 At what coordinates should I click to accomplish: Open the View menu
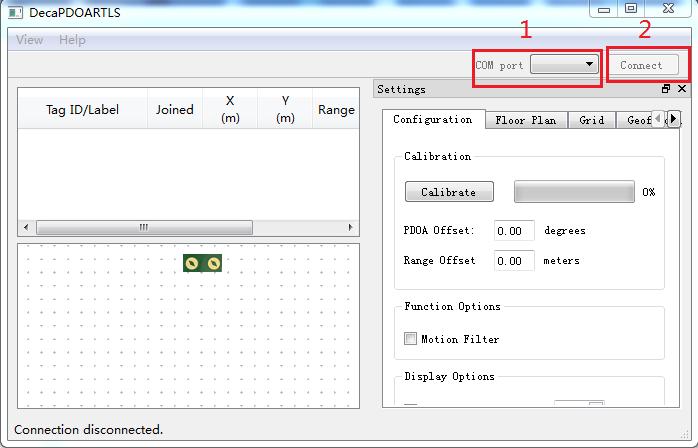30,40
